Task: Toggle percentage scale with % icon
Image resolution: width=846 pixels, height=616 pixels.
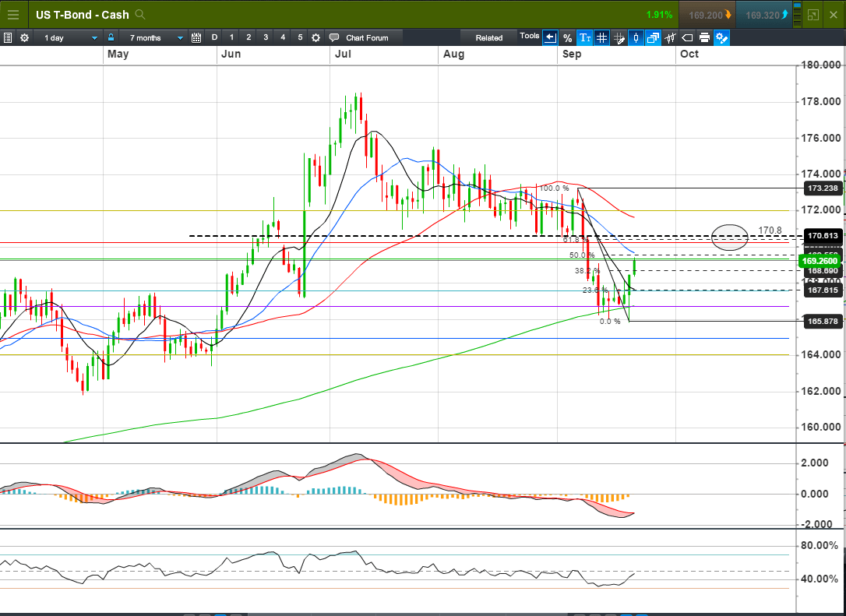Action: tap(567, 37)
